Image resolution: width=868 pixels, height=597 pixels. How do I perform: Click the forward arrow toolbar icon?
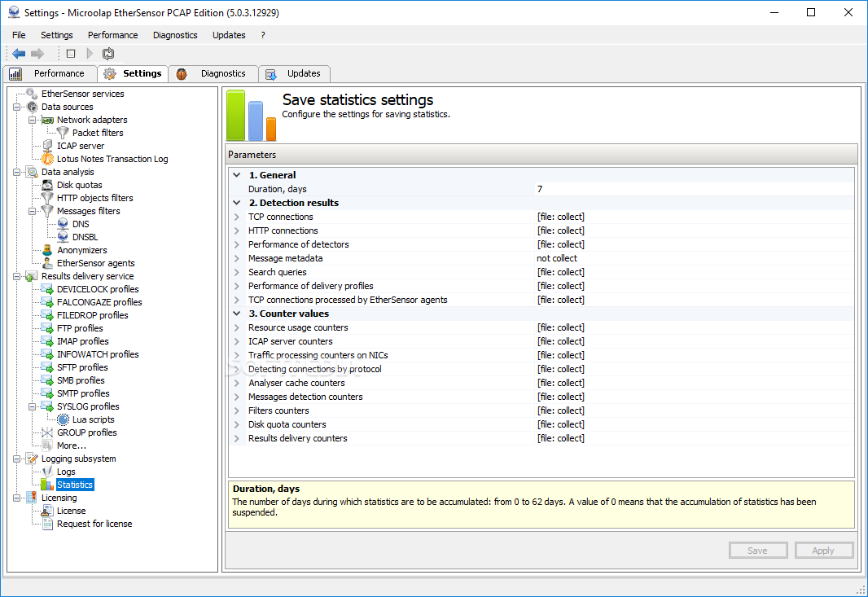[x=37, y=54]
